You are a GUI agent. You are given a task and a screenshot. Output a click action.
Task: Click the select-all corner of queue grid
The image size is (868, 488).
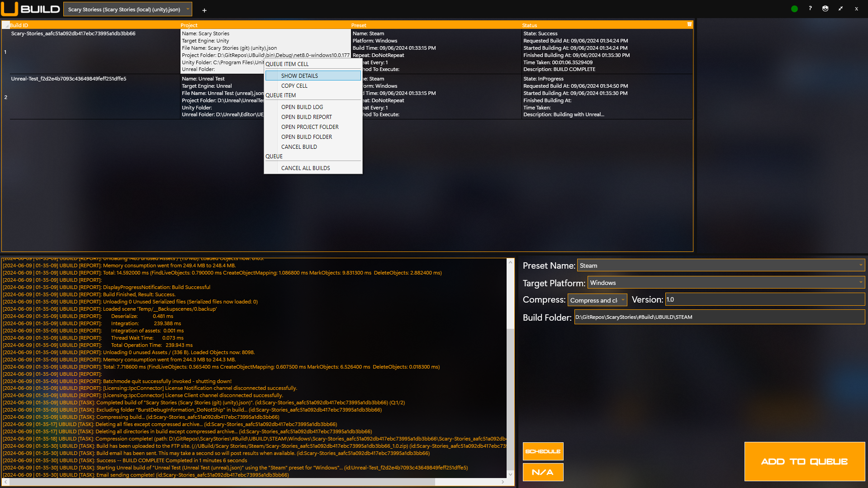coord(5,25)
